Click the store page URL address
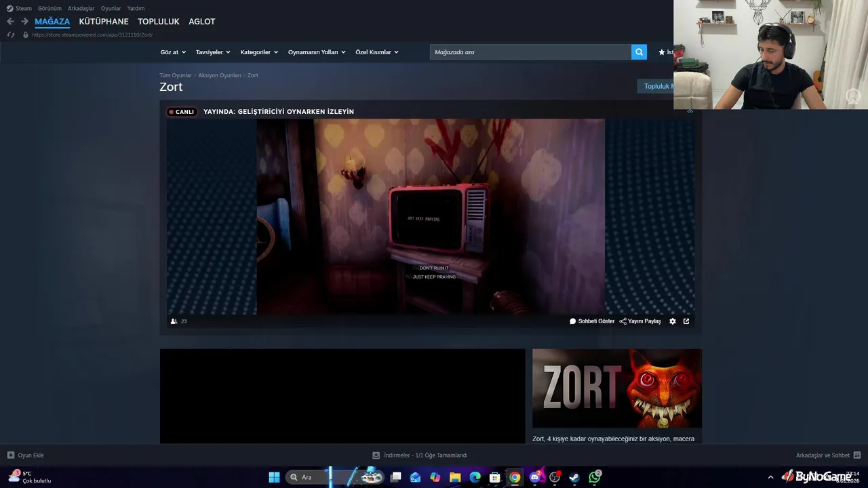 tap(92, 35)
